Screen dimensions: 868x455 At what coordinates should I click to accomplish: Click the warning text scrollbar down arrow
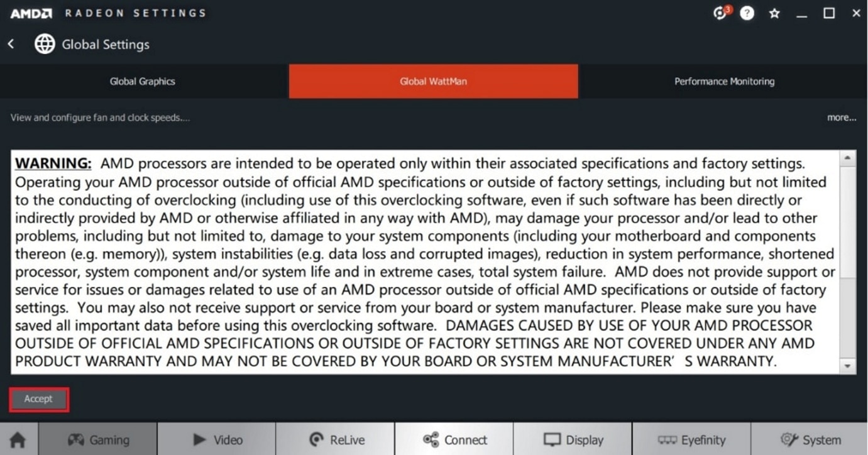click(848, 366)
